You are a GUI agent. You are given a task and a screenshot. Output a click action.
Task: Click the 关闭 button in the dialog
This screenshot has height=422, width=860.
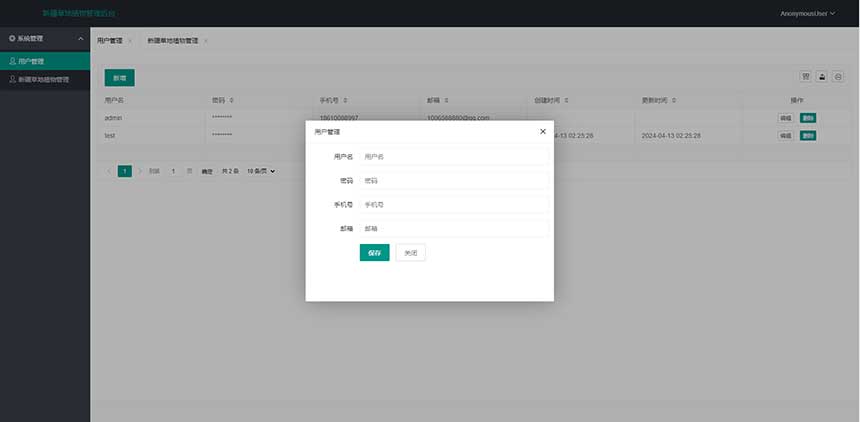pyautogui.click(x=410, y=253)
